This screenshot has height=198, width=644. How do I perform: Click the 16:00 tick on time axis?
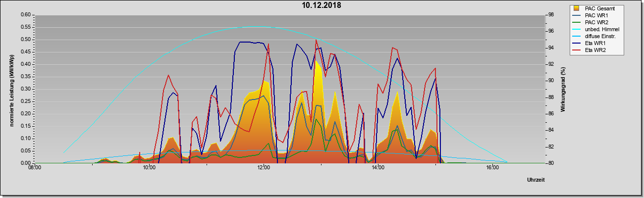tap(492, 168)
